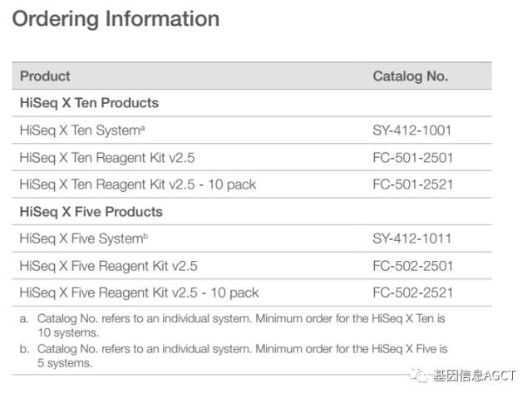
Task: Click catalog number FC-502-2521
Action: 412,292
